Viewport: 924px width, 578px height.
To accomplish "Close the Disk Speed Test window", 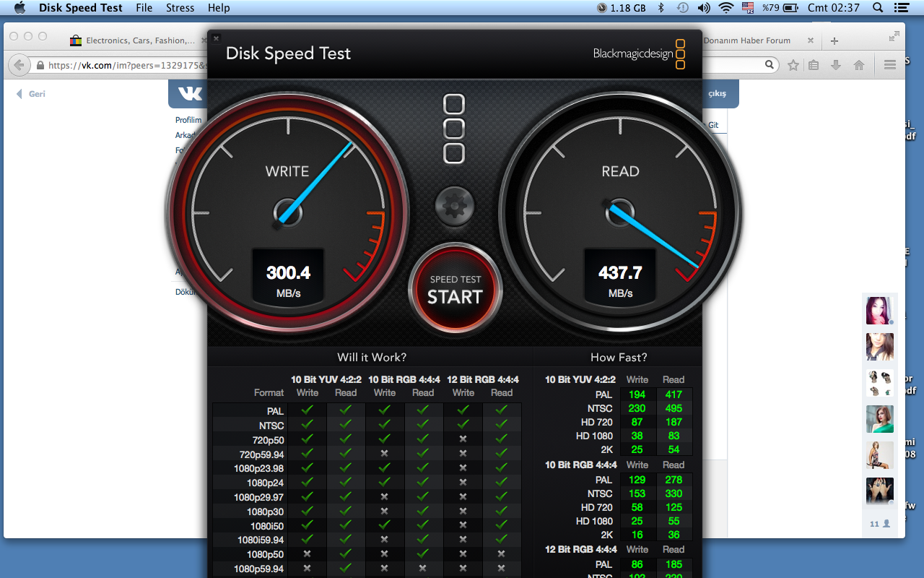I will click(216, 39).
